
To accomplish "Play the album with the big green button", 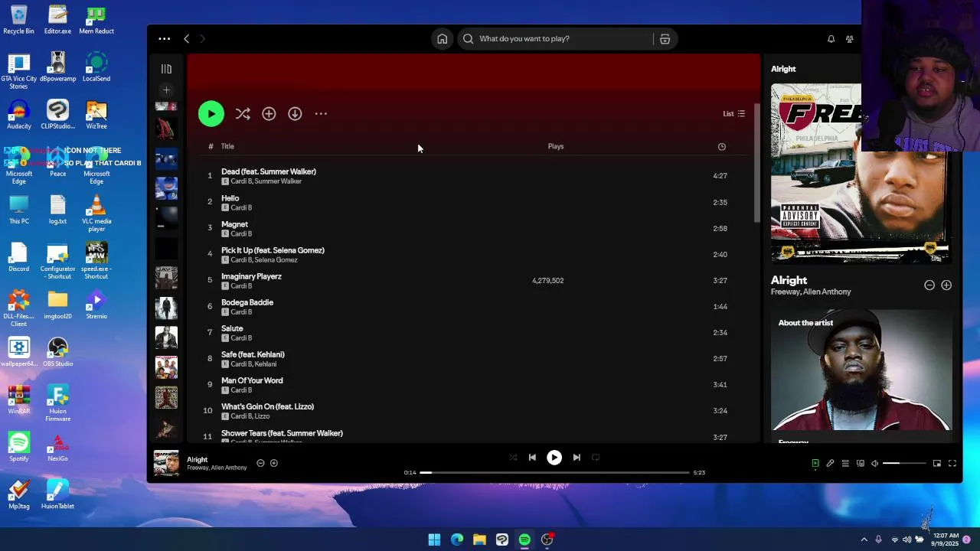I will click(211, 113).
